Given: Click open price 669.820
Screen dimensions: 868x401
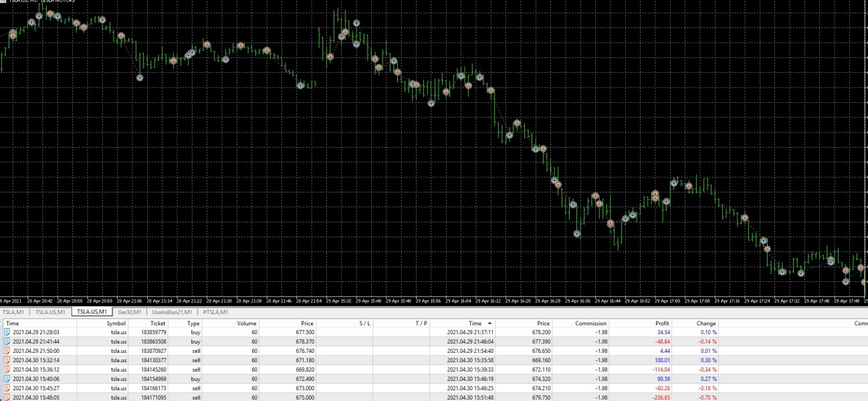Looking at the screenshot, I should click(x=304, y=369).
